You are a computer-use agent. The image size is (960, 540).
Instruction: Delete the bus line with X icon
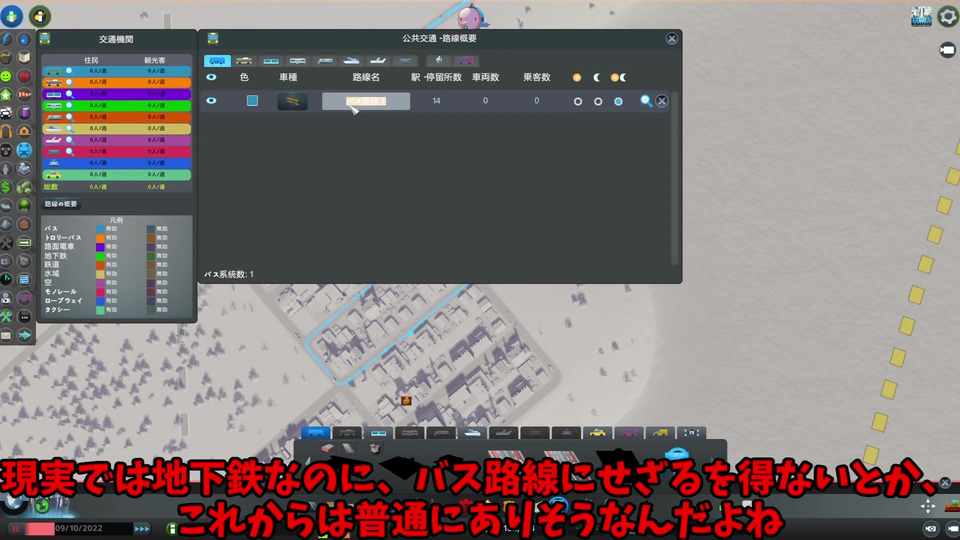click(x=662, y=101)
